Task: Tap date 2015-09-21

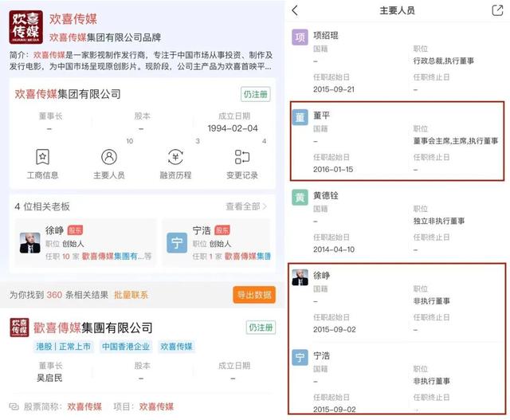Action: click(334, 89)
